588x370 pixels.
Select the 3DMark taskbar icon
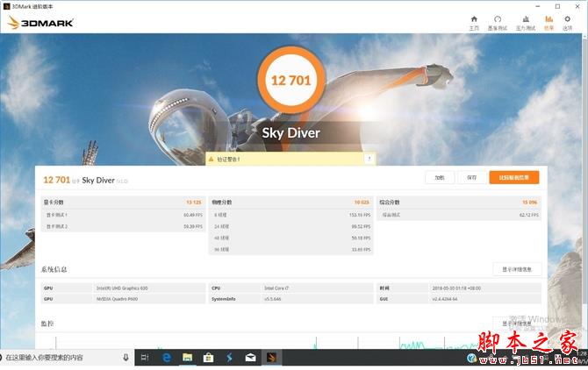pos(271,358)
